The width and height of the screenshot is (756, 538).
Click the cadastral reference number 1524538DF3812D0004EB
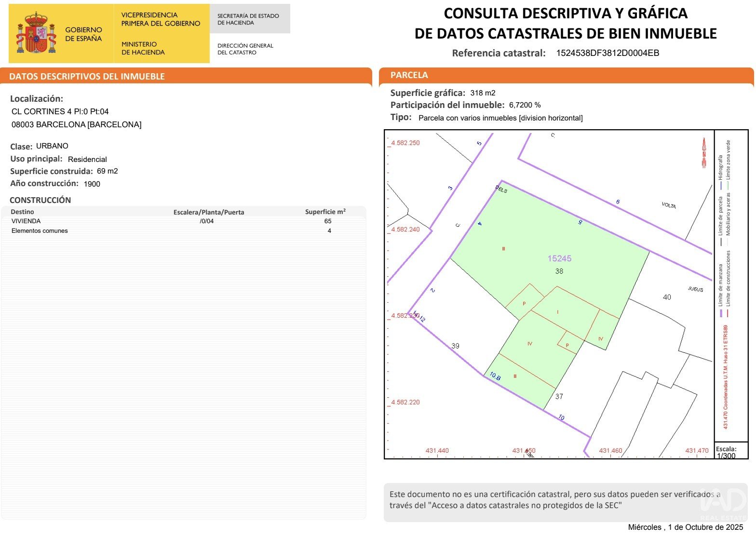pos(607,53)
